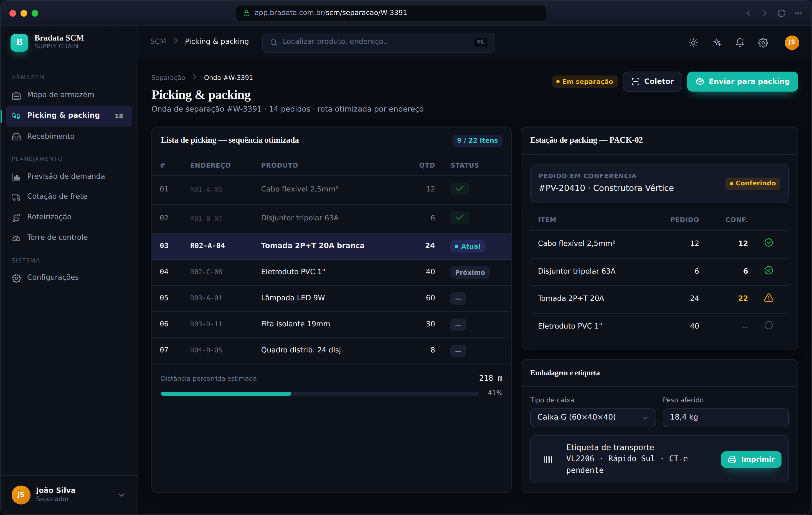Open Torre de controle
The height and width of the screenshot is (515, 812).
coord(68,238)
